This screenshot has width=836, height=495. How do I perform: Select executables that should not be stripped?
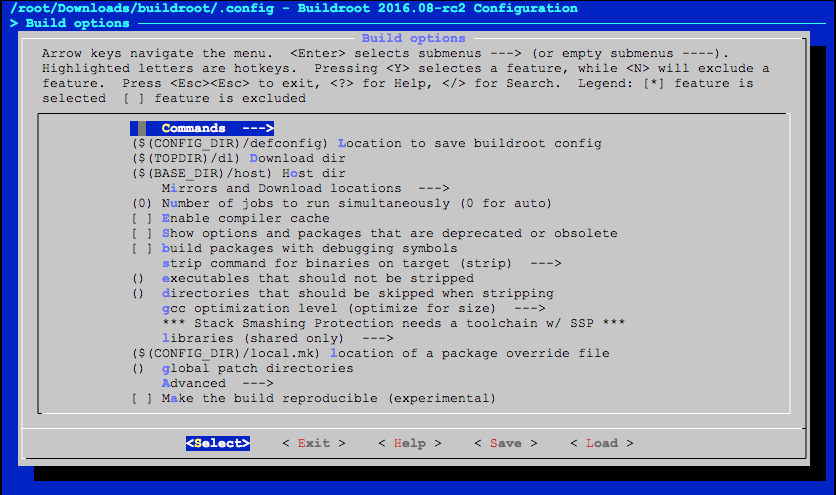[x=303, y=278]
